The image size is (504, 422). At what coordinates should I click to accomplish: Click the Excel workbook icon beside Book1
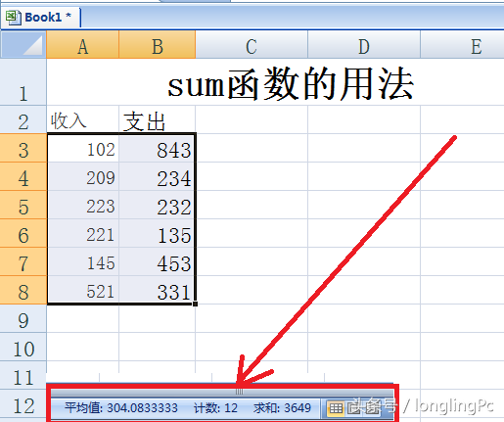pyautogui.click(x=13, y=18)
